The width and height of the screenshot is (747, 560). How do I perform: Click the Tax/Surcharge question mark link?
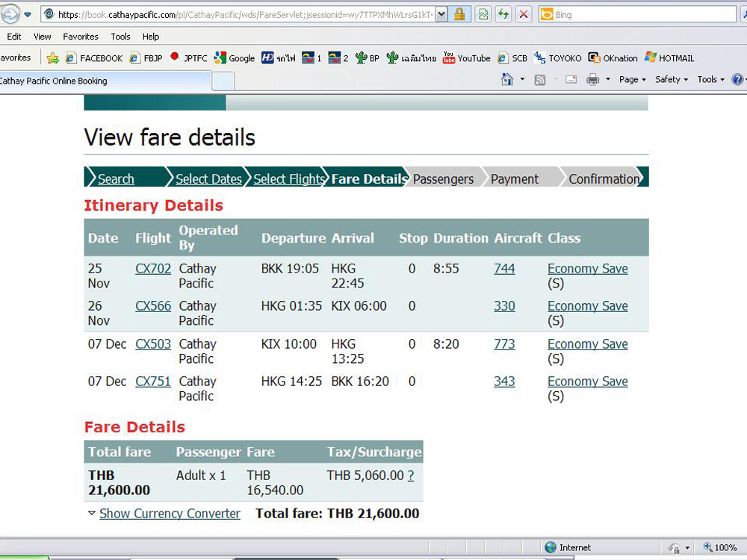411,475
